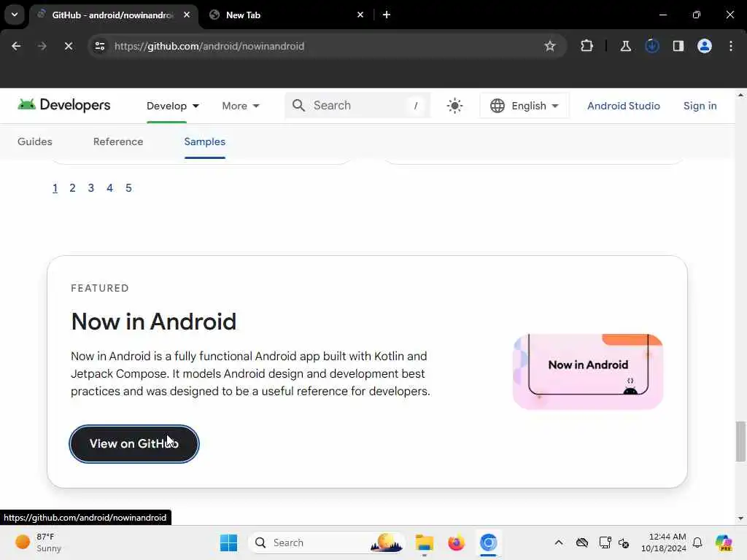This screenshot has height=560, width=747.
Task: Open Chrome Labs flask icon
Action: (x=625, y=46)
